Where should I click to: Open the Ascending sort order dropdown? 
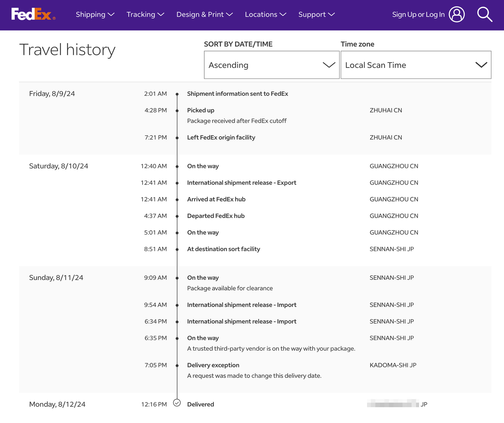[x=272, y=65]
